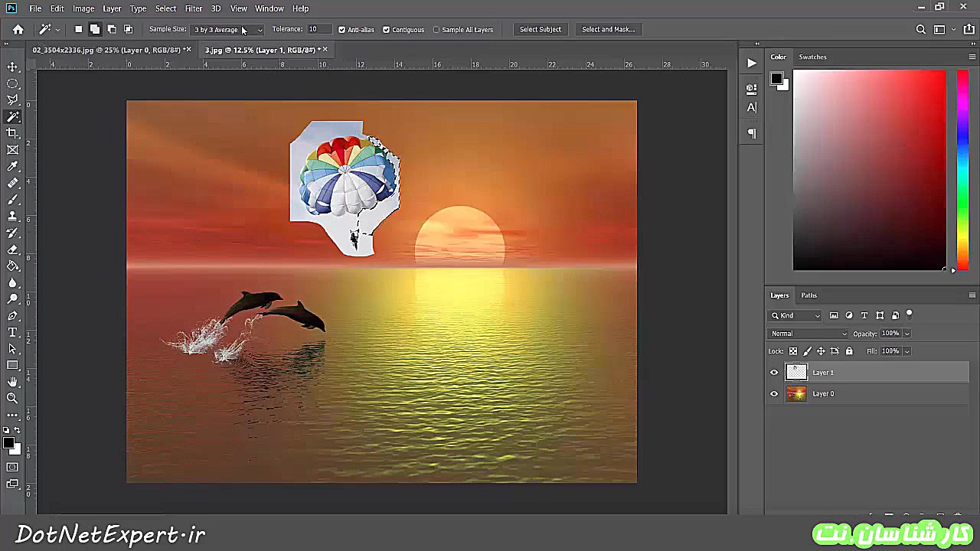Image resolution: width=980 pixels, height=551 pixels.
Task: Pick the Eyedropper tool
Action: pos(13,167)
